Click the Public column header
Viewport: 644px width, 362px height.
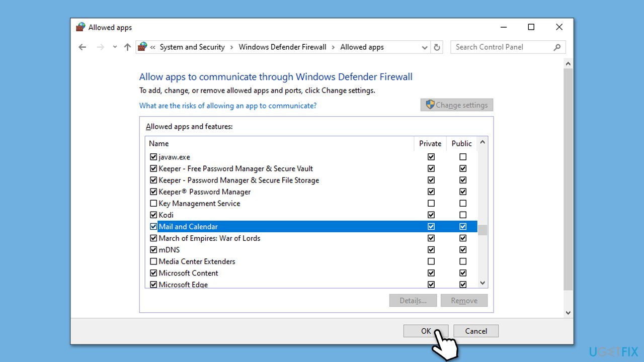462,143
